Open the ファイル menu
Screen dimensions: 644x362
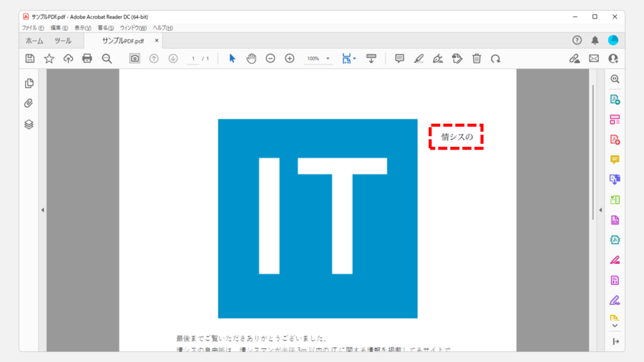tap(33, 28)
